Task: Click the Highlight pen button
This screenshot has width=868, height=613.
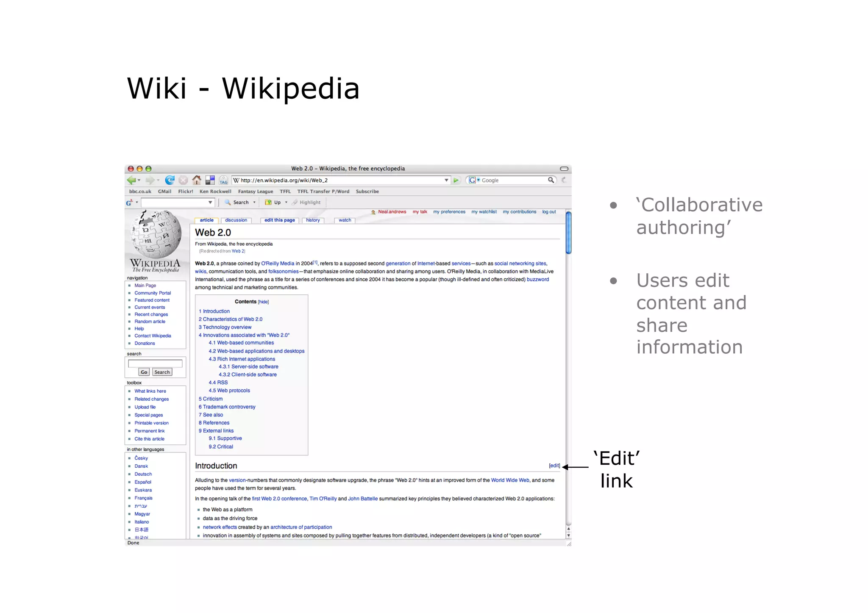Action: point(306,202)
